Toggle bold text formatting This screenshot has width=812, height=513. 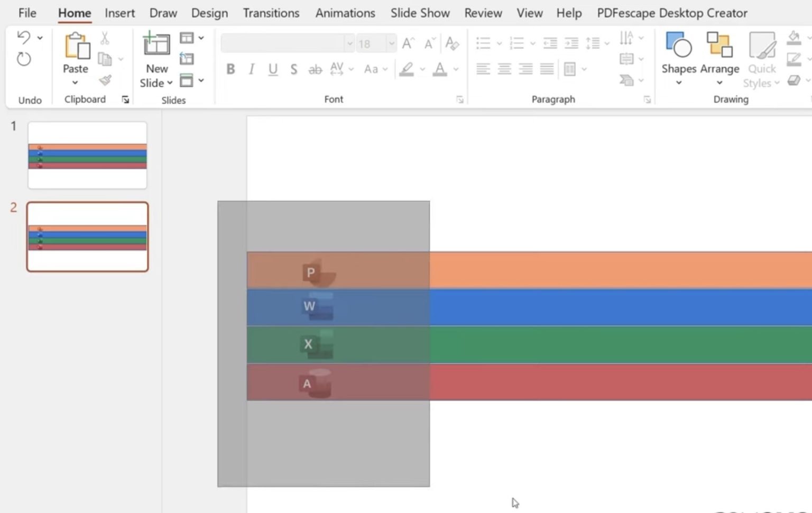230,69
